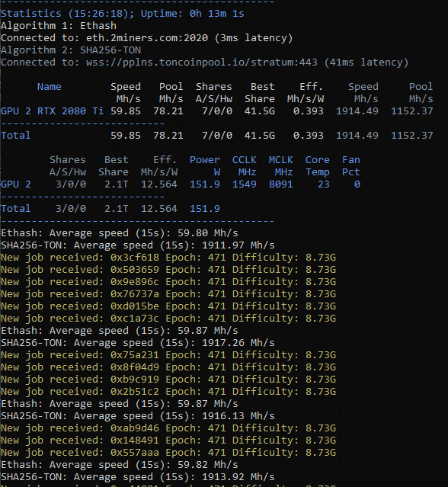Click the 'Fan' Pct column header
The height and width of the screenshot is (487, 448).
[350, 160]
